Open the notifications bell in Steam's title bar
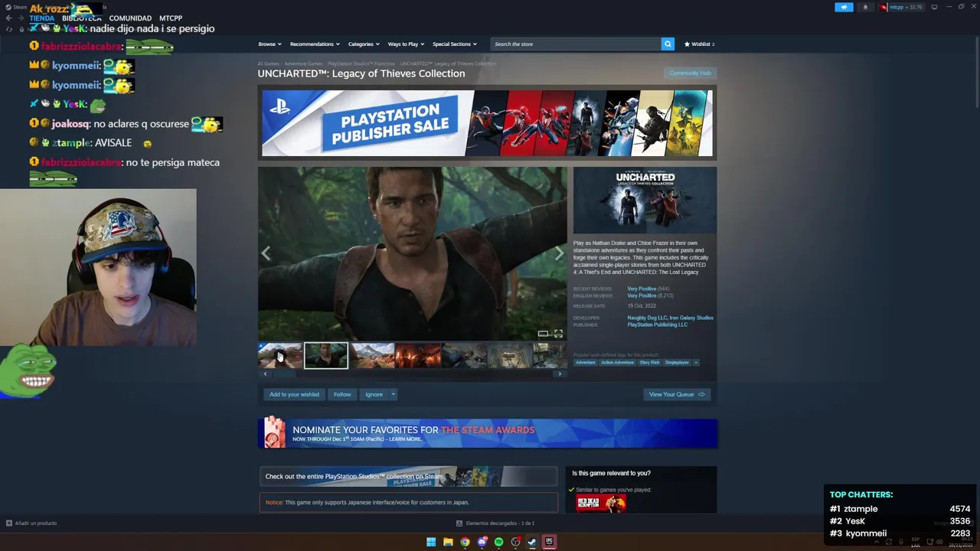The image size is (980, 551). 866,7
